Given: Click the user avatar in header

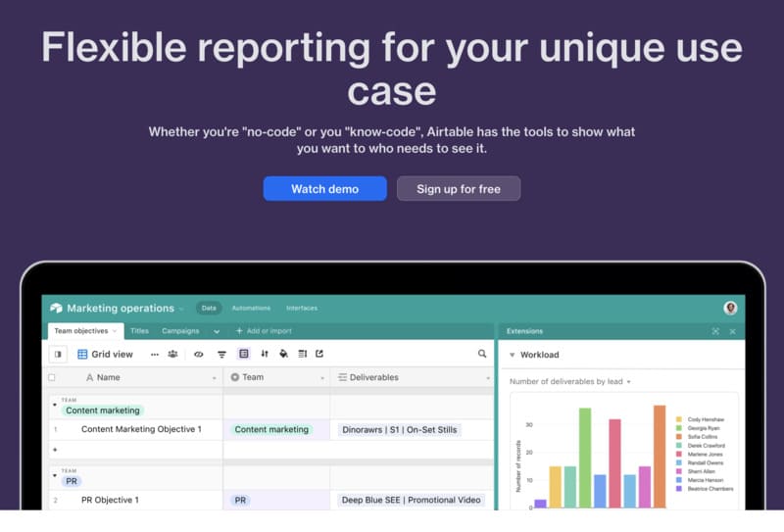Looking at the screenshot, I should click(x=730, y=308).
